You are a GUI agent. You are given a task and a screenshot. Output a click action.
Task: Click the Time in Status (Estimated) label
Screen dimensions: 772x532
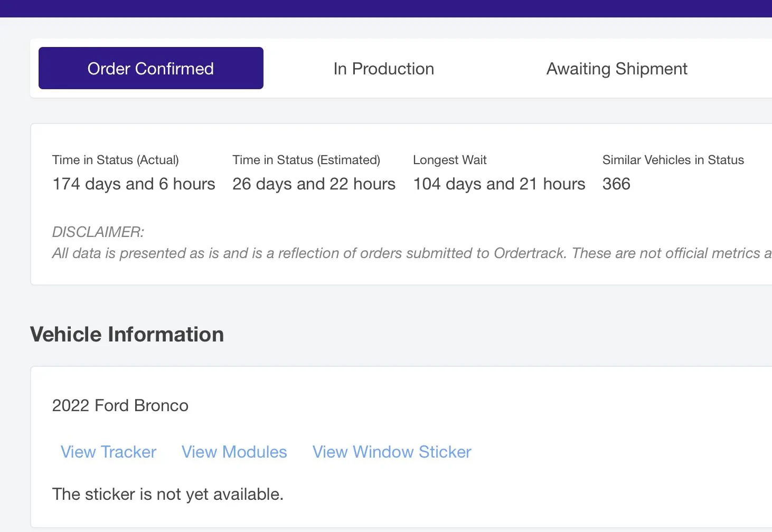306,160
